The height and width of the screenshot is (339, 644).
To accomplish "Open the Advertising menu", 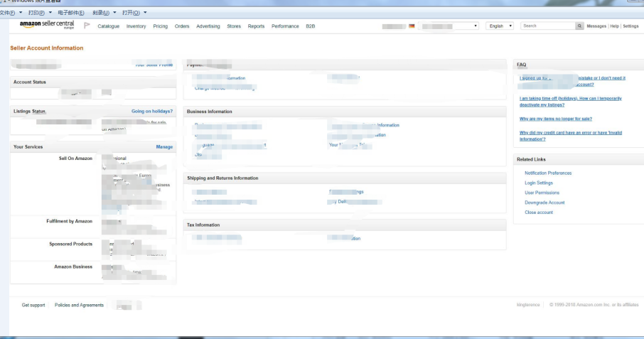I will point(208,26).
